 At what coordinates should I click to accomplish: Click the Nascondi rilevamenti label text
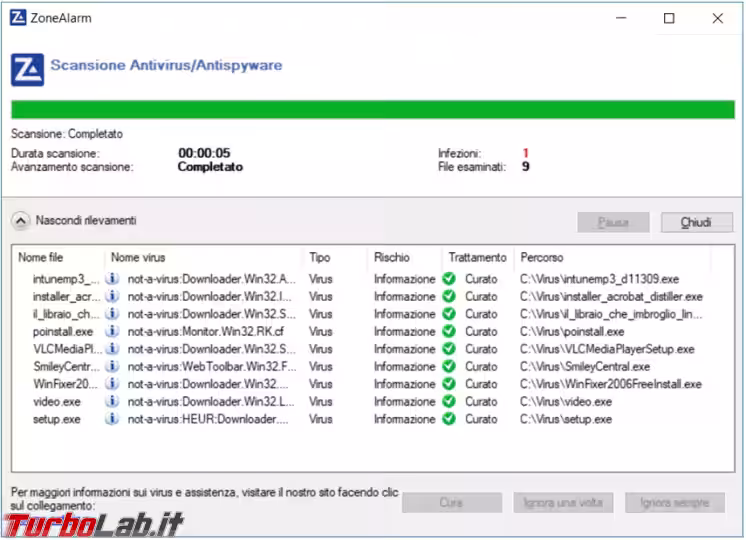tap(86, 221)
